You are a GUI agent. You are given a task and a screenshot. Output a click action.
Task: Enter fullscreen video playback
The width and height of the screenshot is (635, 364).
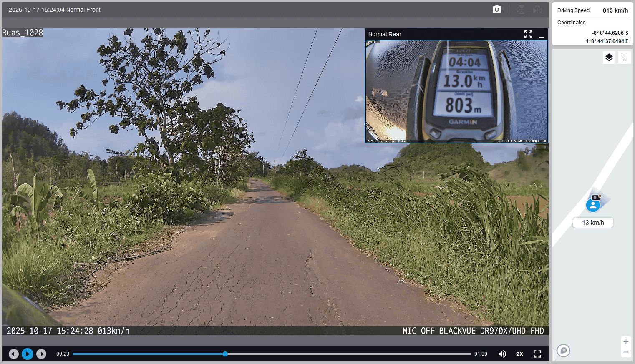click(537, 354)
